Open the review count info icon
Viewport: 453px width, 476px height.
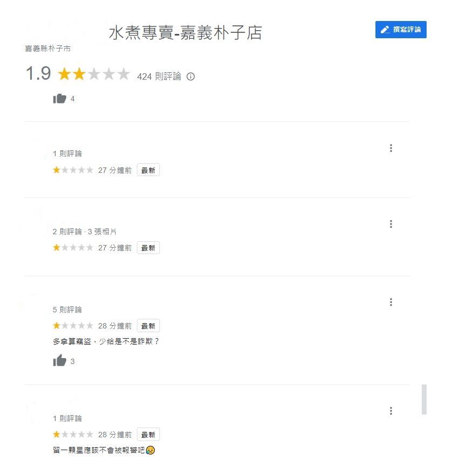[190, 76]
